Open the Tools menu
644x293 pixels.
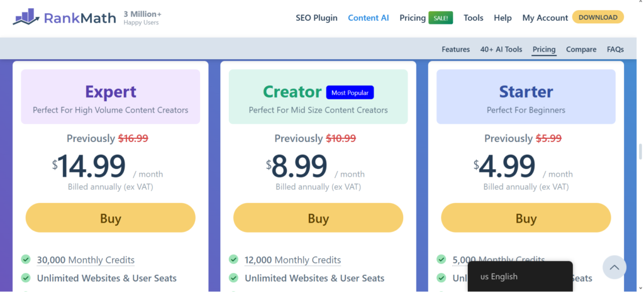(x=474, y=18)
